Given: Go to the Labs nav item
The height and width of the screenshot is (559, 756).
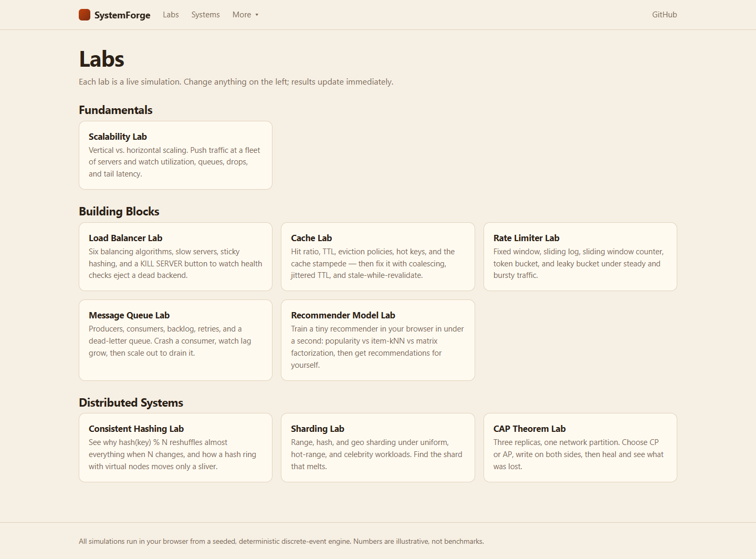Looking at the screenshot, I should point(171,15).
